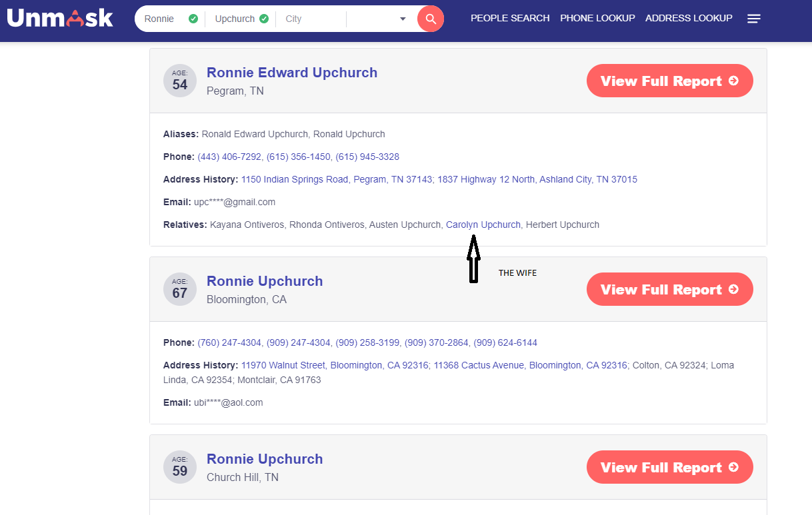The height and width of the screenshot is (515, 812).
Task: Open the Ronnie Edward Upchurch name heading
Action: pos(292,73)
